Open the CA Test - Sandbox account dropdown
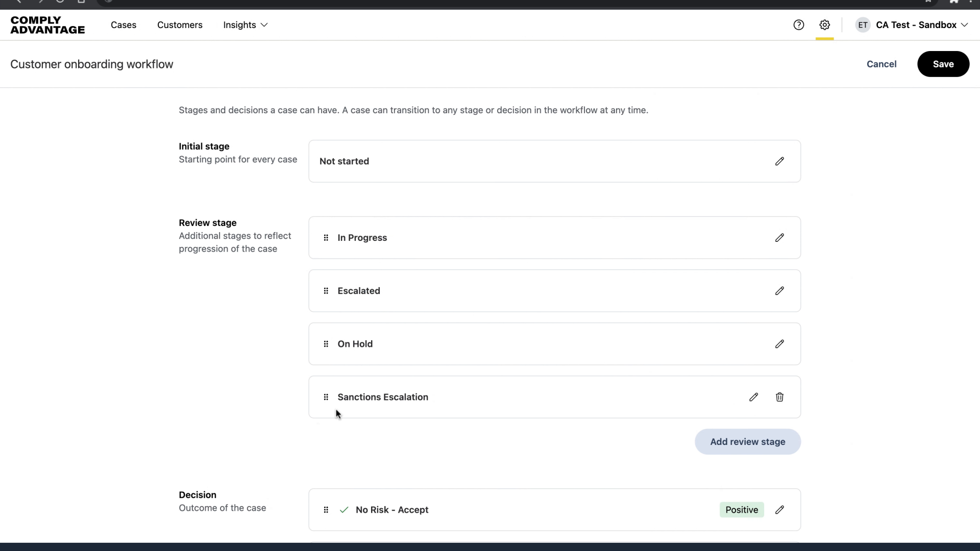Image resolution: width=980 pixels, height=551 pixels. [921, 25]
